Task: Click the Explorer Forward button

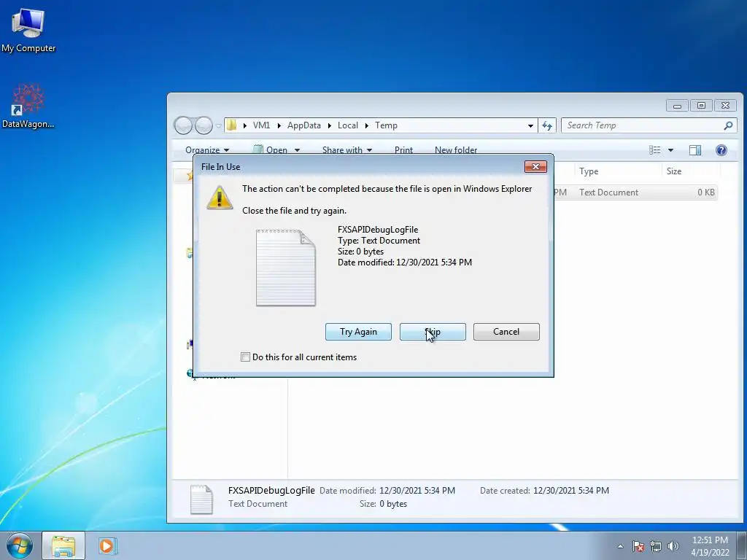Action: [x=204, y=125]
